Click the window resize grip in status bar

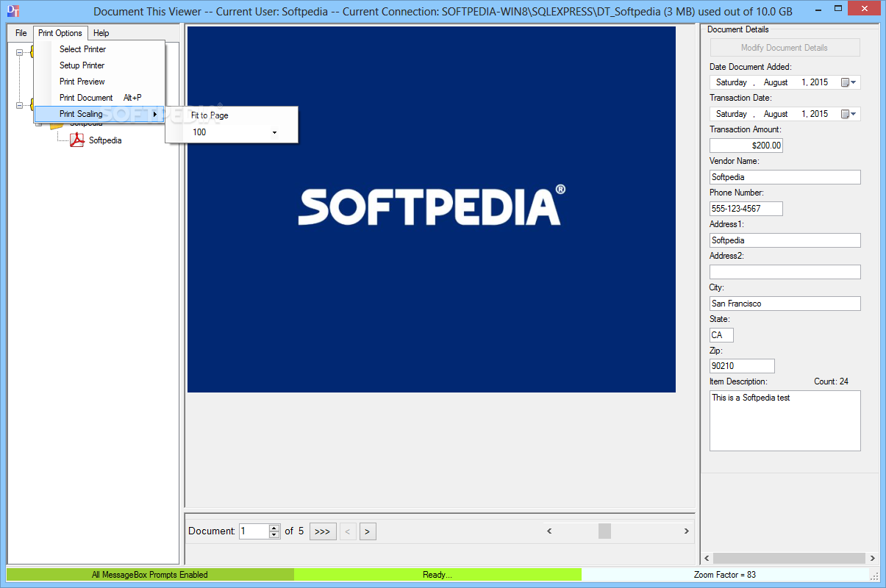874,576
